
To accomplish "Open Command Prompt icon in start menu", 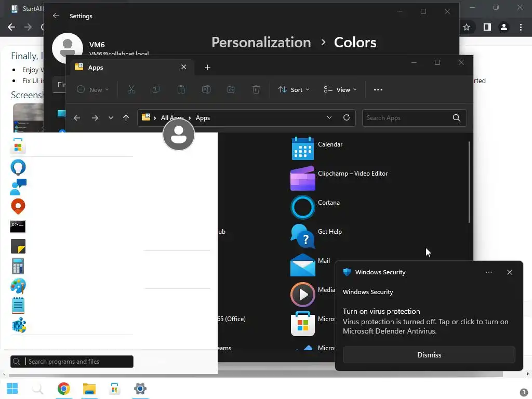I will 18,227.
